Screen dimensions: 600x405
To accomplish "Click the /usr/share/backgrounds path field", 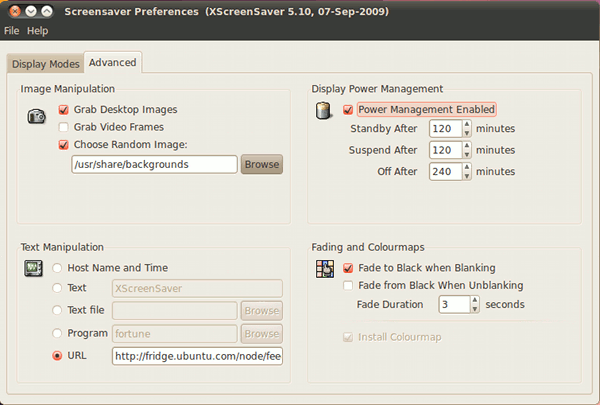I will coord(153,164).
